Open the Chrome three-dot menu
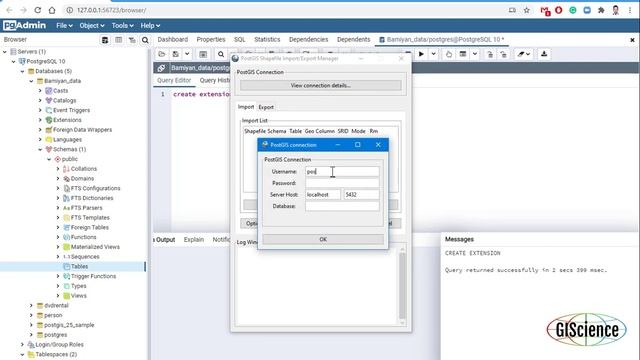The image size is (640, 360). click(630, 10)
